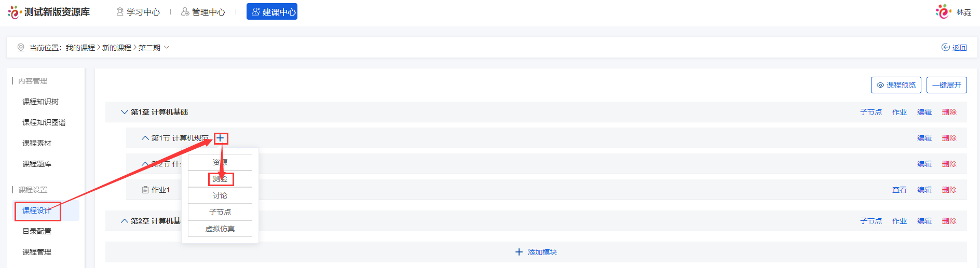
Task: Click the user avatar icon next to 林垚
Action: 943,11
